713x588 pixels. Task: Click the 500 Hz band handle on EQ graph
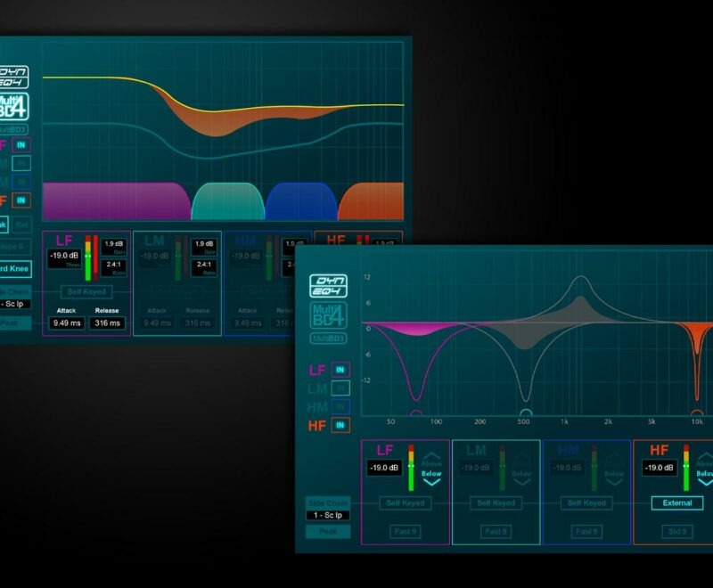click(x=526, y=412)
